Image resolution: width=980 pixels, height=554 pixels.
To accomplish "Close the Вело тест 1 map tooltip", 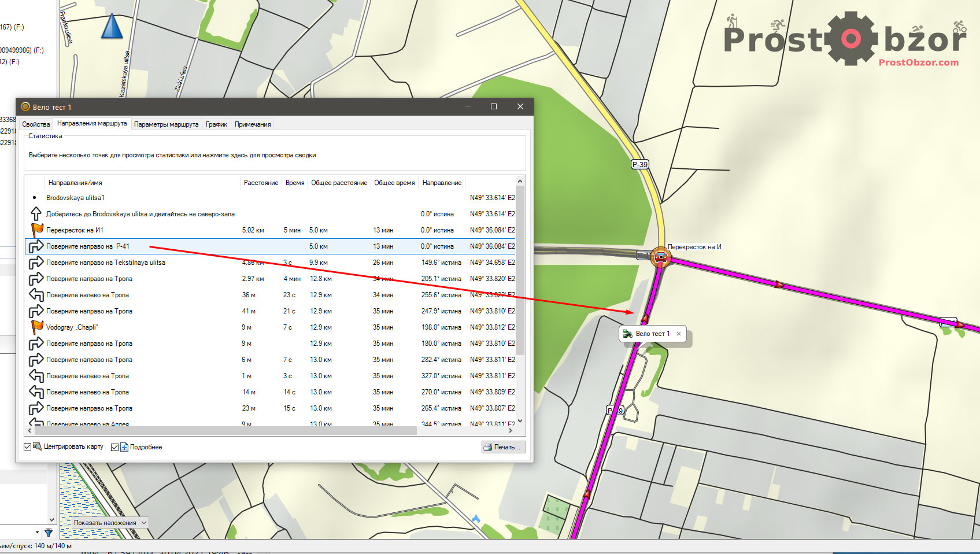I will tap(679, 334).
